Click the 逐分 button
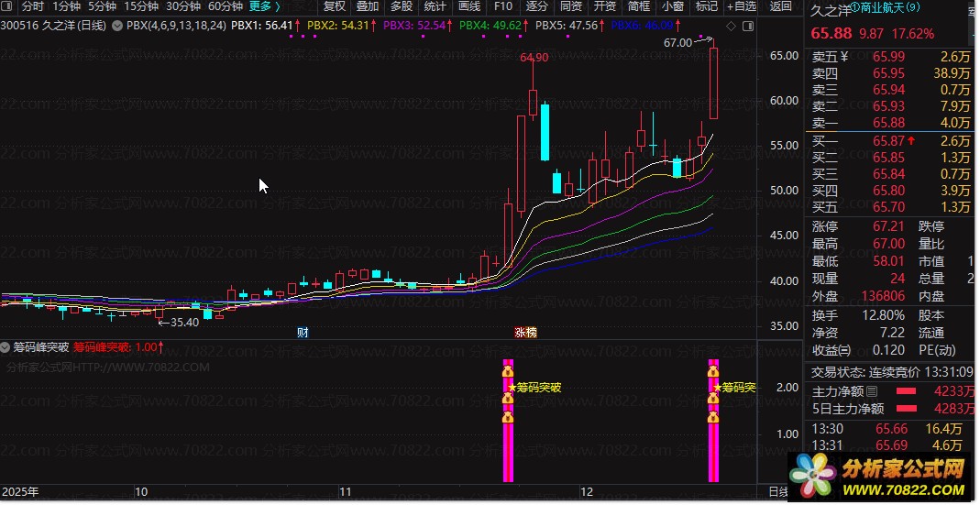This screenshot has width=980, height=505. point(536,7)
